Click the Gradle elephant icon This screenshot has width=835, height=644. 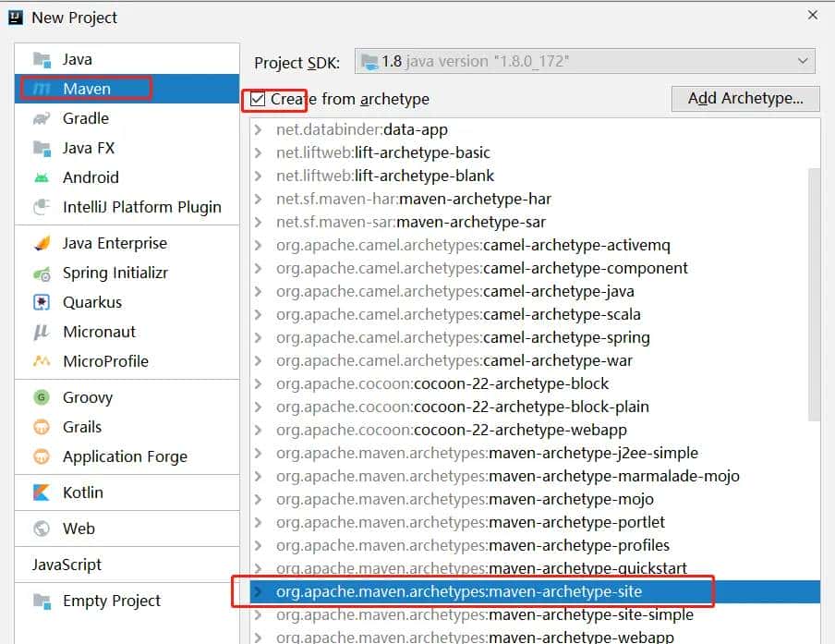[42, 118]
